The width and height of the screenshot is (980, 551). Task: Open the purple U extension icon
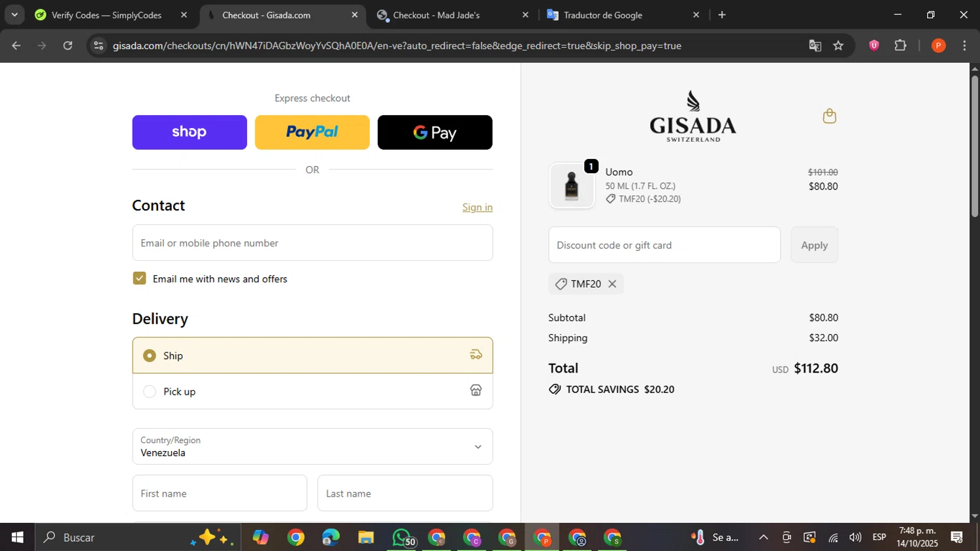(x=874, y=46)
